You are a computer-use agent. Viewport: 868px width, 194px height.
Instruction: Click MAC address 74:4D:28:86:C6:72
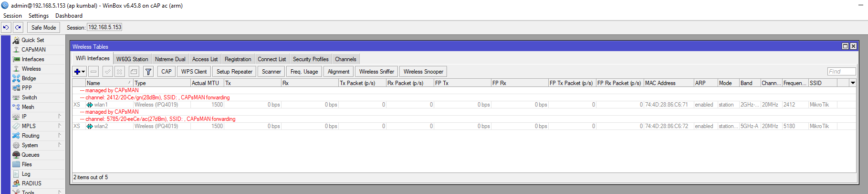667,126
